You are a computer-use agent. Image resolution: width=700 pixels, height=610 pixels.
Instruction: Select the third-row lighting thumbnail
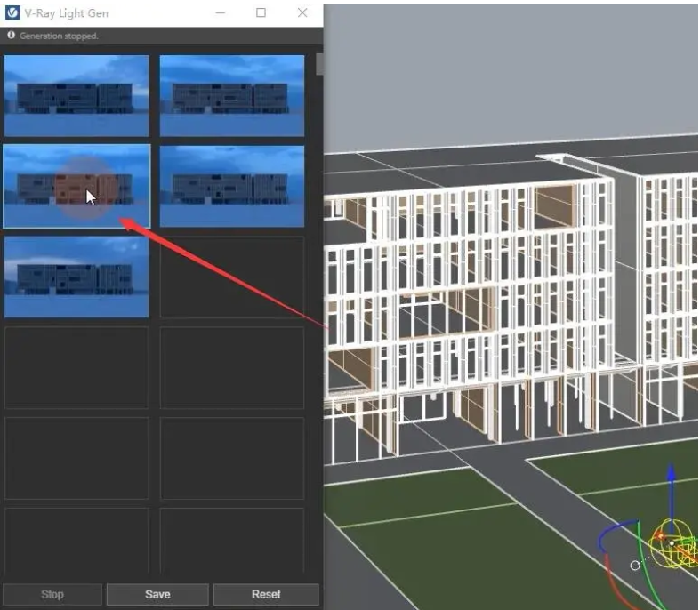coord(76,277)
